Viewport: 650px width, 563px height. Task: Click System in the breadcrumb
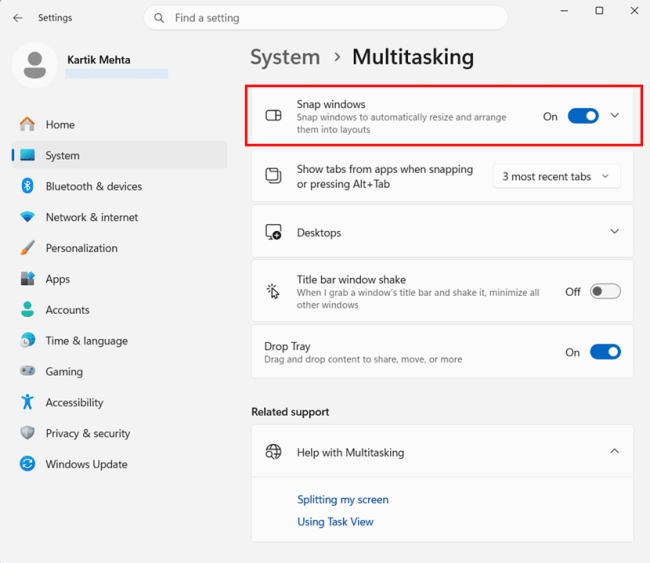(285, 57)
